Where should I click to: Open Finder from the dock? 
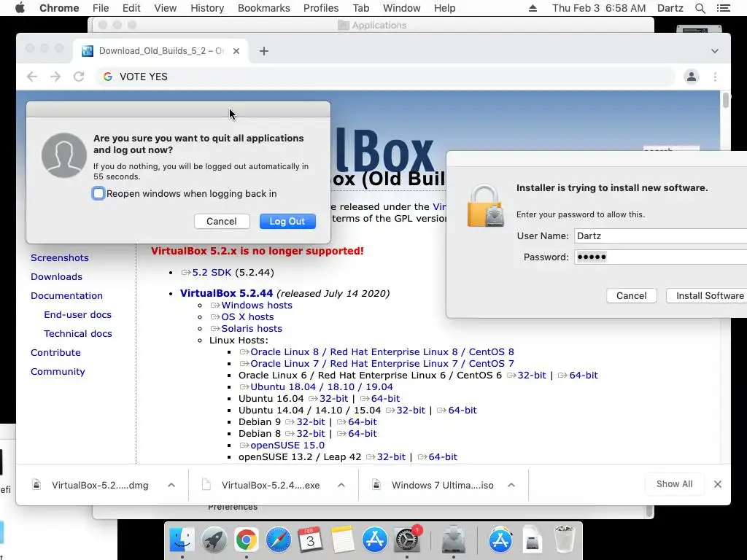pos(182,540)
